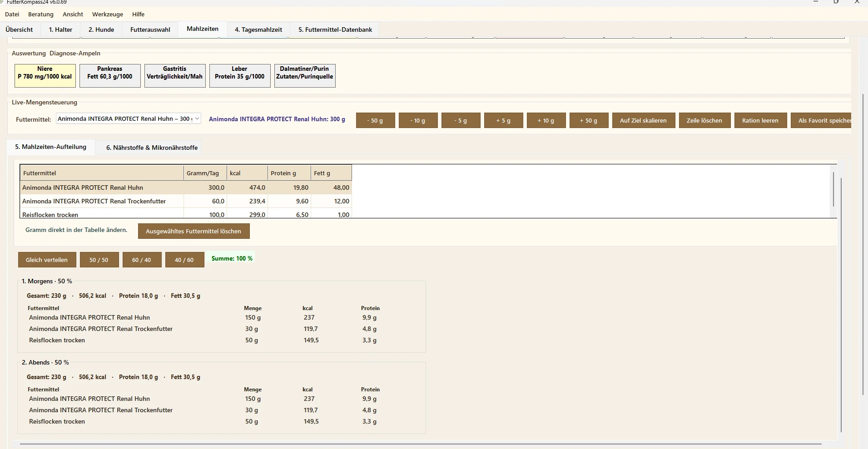Screen dimensions: 868x449
Task: Click the Live-Mengensteuerung status 'Renal Huhn: 300 g'
Action: [277, 119]
